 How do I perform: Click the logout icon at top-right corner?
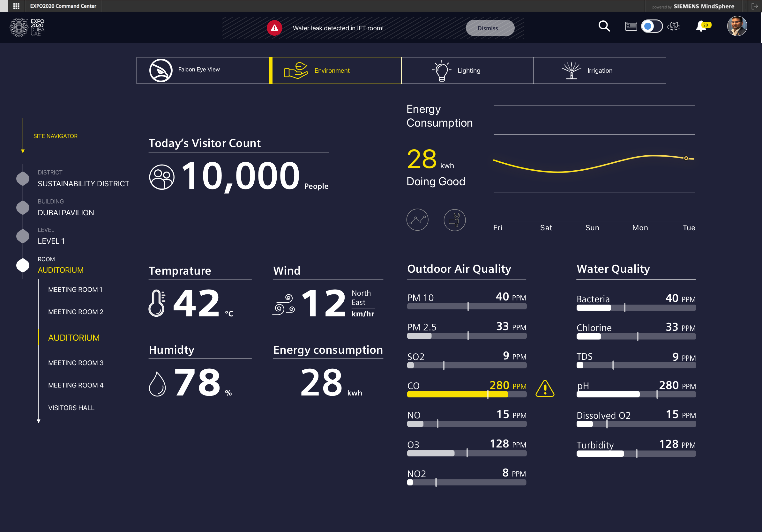pyautogui.click(x=754, y=6)
